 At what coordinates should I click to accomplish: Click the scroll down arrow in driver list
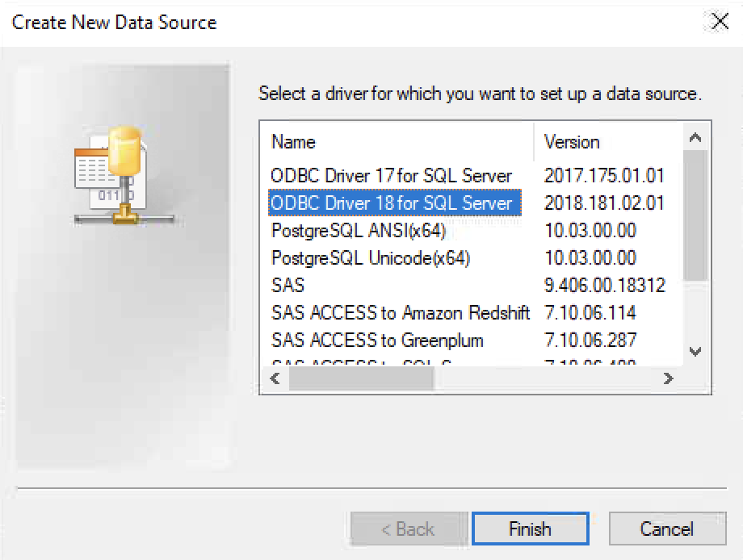695,352
